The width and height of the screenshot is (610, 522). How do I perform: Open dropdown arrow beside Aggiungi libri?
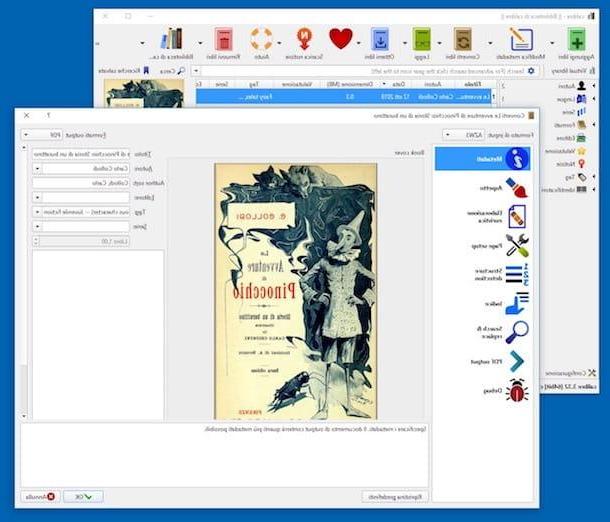click(x=552, y=43)
